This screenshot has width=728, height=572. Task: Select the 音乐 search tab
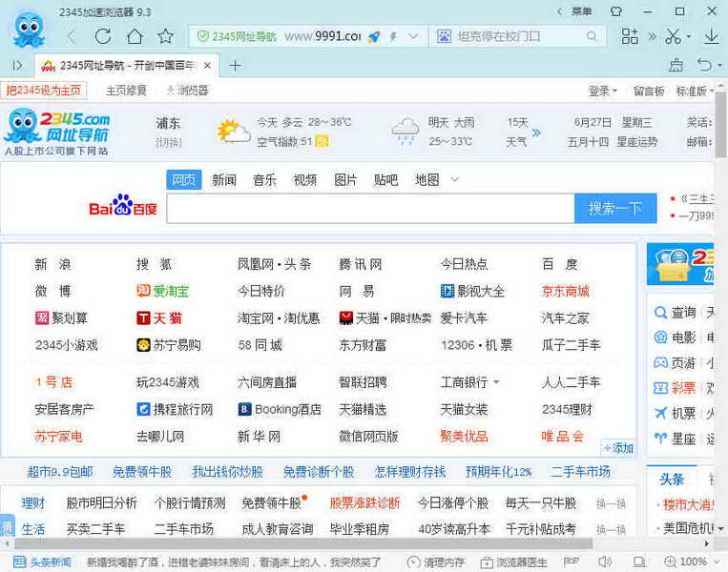(x=264, y=179)
